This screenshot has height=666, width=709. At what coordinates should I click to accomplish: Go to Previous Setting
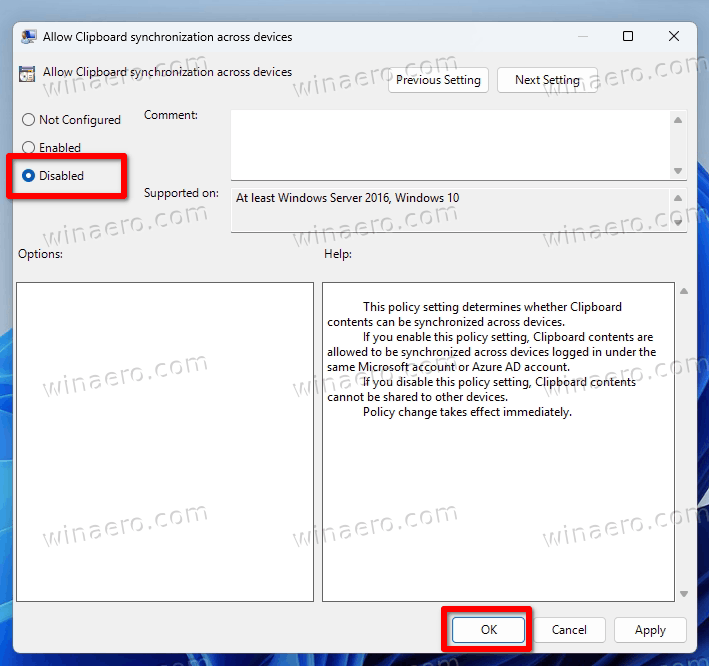(438, 80)
